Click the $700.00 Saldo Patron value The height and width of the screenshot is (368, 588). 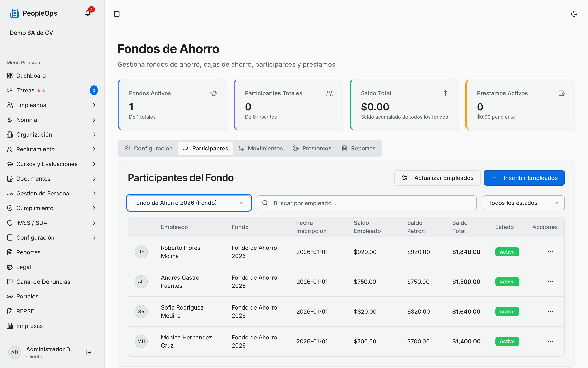click(x=418, y=341)
